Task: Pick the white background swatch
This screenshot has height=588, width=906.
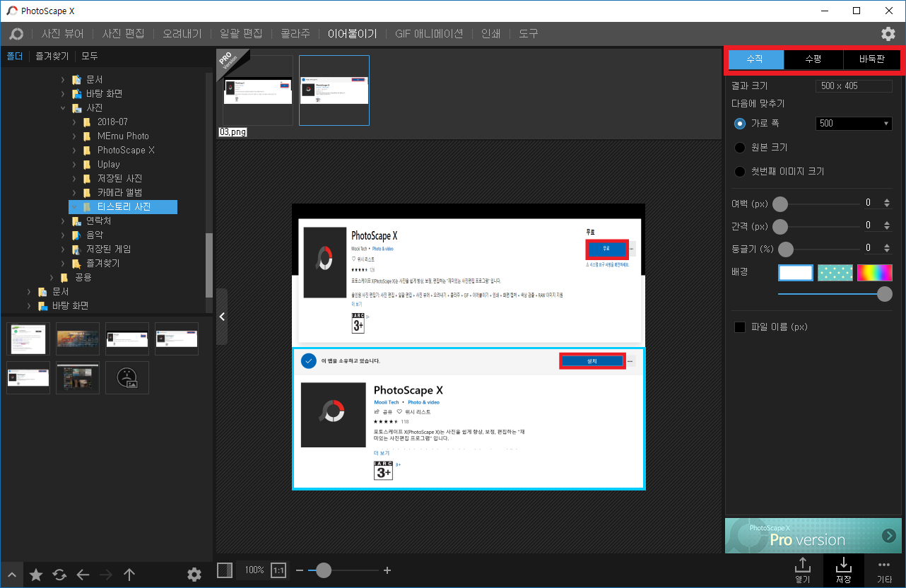Action: click(x=796, y=273)
